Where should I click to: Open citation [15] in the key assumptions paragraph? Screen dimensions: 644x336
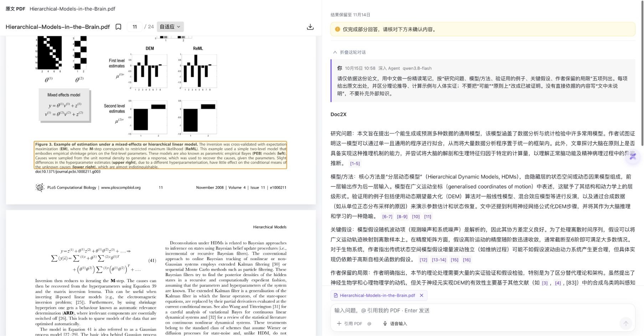(454, 260)
